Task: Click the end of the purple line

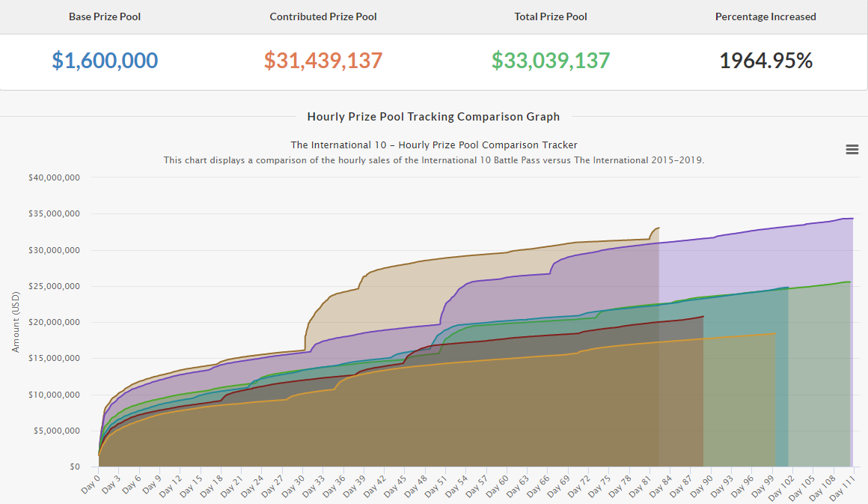Action: (x=852, y=219)
